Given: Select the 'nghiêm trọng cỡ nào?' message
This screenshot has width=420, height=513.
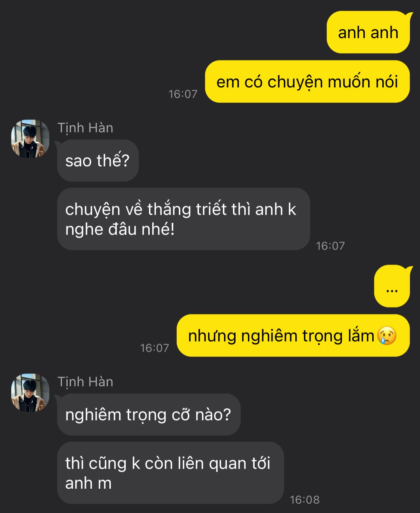Looking at the screenshot, I should pyautogui.click(x=149, y=414).
